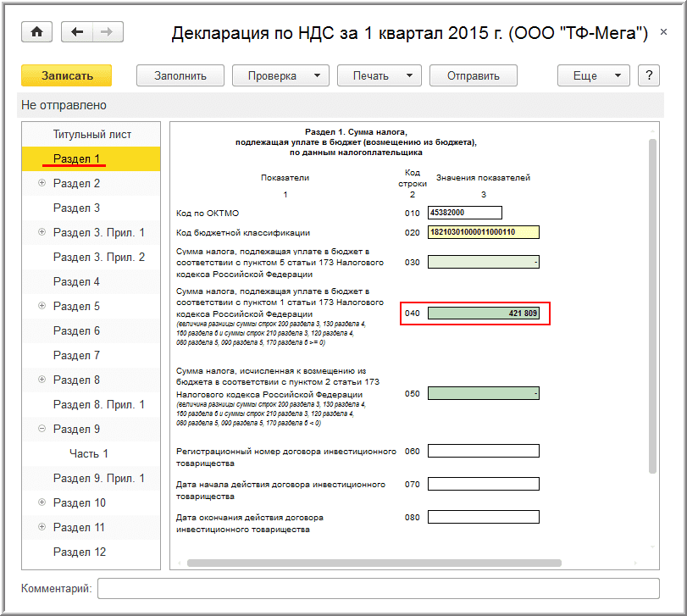Select Раздел 7 in the section list

pos(76,355)
